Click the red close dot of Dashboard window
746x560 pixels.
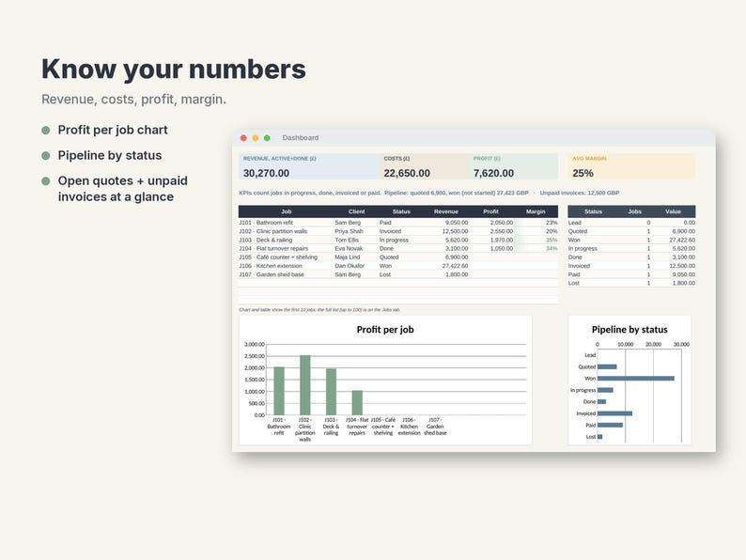pos(243,138)
